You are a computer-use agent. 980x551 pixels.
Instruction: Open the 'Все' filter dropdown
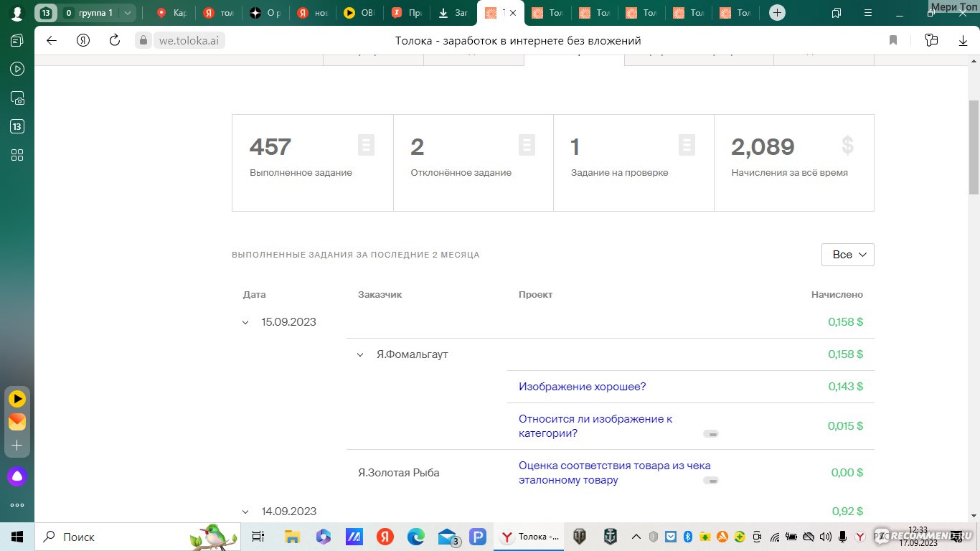click(847, 255)
